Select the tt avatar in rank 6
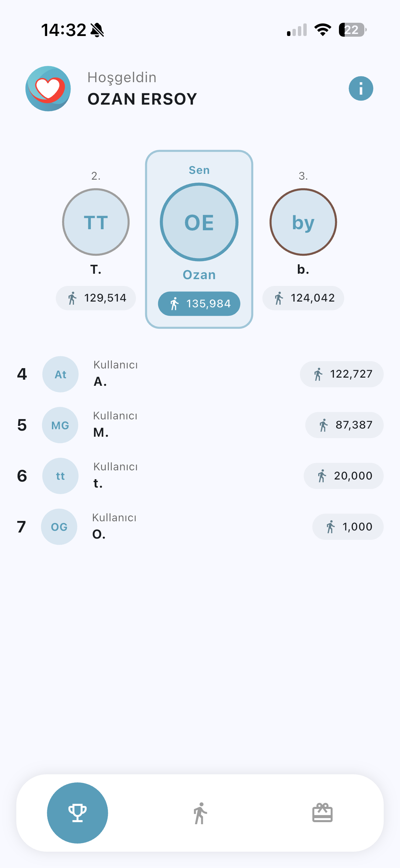This screenshot has width=400, height=868. (60, 476)
